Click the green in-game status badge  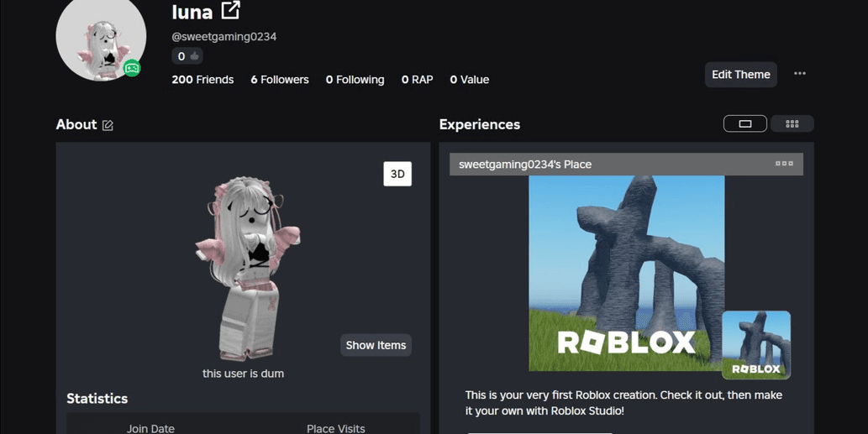132,68
